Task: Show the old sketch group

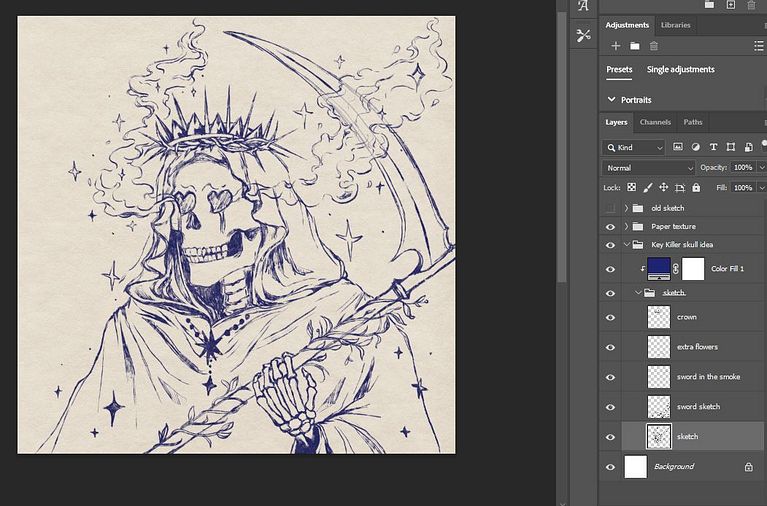Action: (610, 208)
